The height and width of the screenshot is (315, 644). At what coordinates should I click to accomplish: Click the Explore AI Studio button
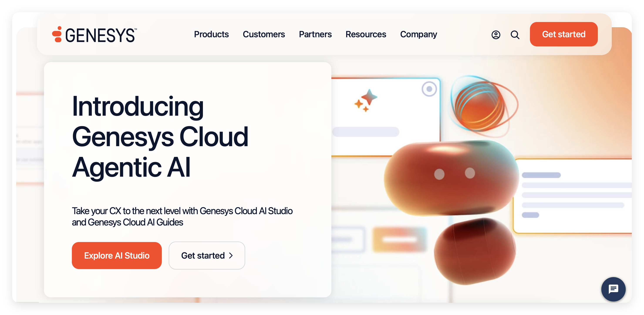[x=116, y=256]
